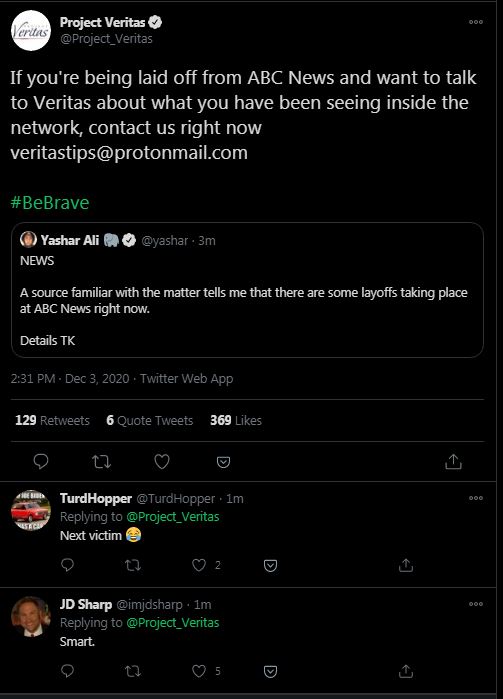Image resolution: width=503 pixels, height=699 pixels.
Task: Open the #BeBrave hashtag
Action: coord(49,203)
